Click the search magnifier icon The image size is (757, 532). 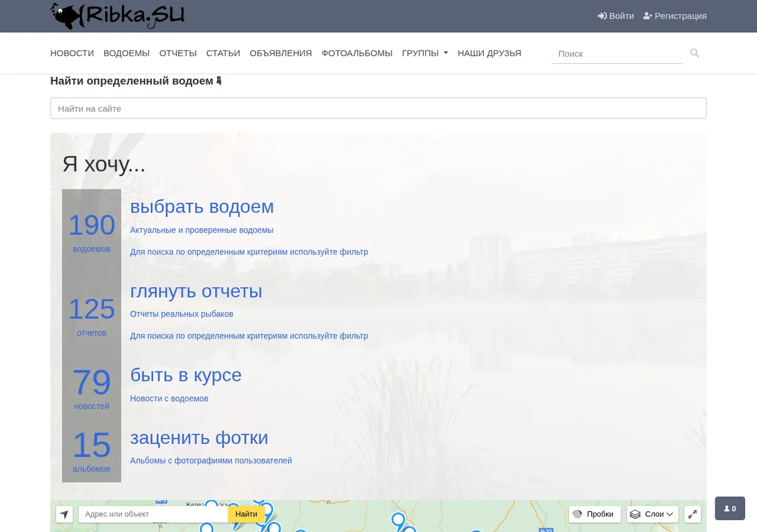click(x=695, y=54)
